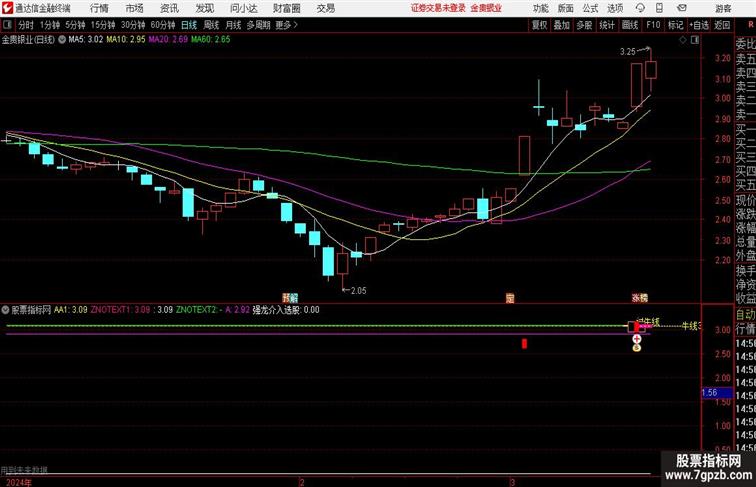756x487 pixels.
Task: Click the 预解 event marker on time axis
Action: [x=290, y=298]
